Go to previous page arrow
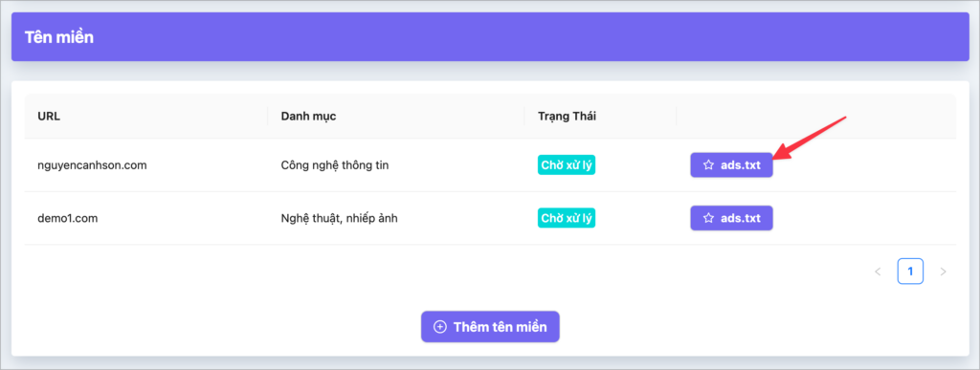Image resolution: width=980 pixels, height=370 pixels. pos(878,272)
